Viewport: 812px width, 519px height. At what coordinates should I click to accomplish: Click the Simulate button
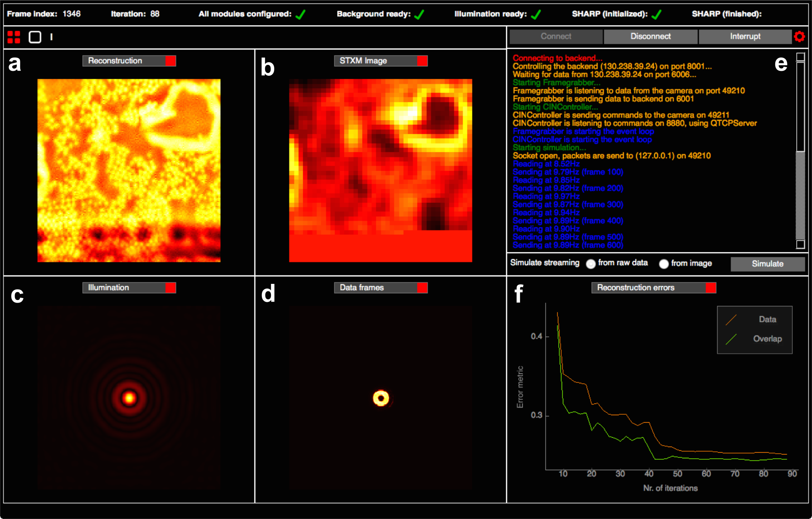coord(767,264)
